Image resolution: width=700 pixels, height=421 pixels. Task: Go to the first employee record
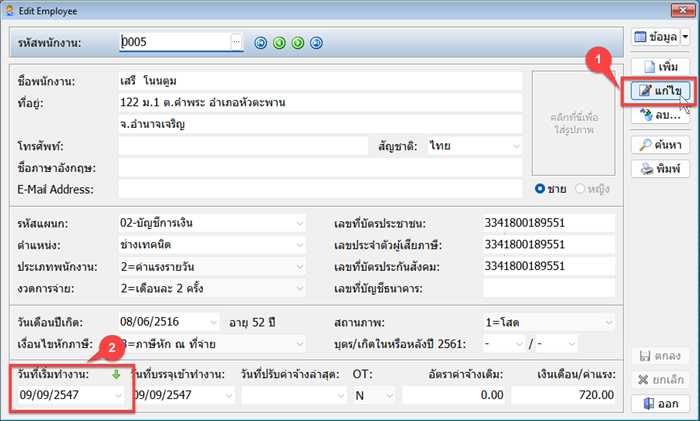[261, 42]
